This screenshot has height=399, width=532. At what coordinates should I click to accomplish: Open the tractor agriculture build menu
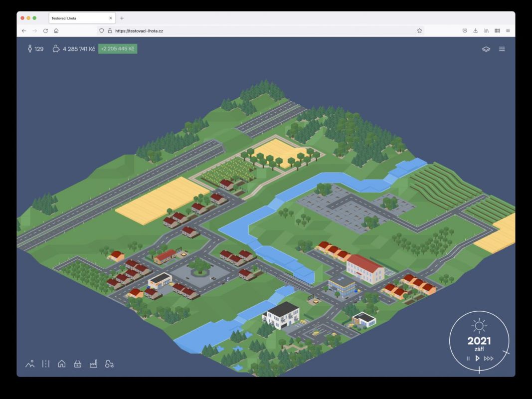[109, 364]
